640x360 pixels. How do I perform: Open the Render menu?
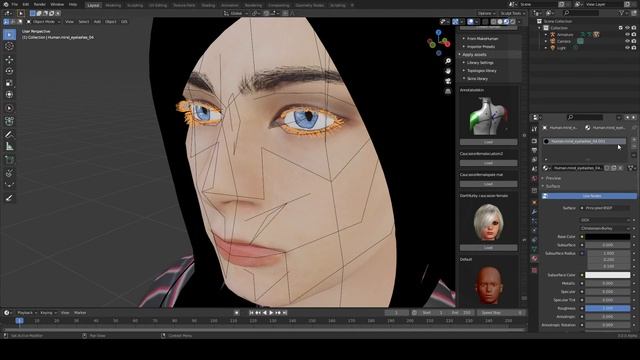tap(40, 4)
